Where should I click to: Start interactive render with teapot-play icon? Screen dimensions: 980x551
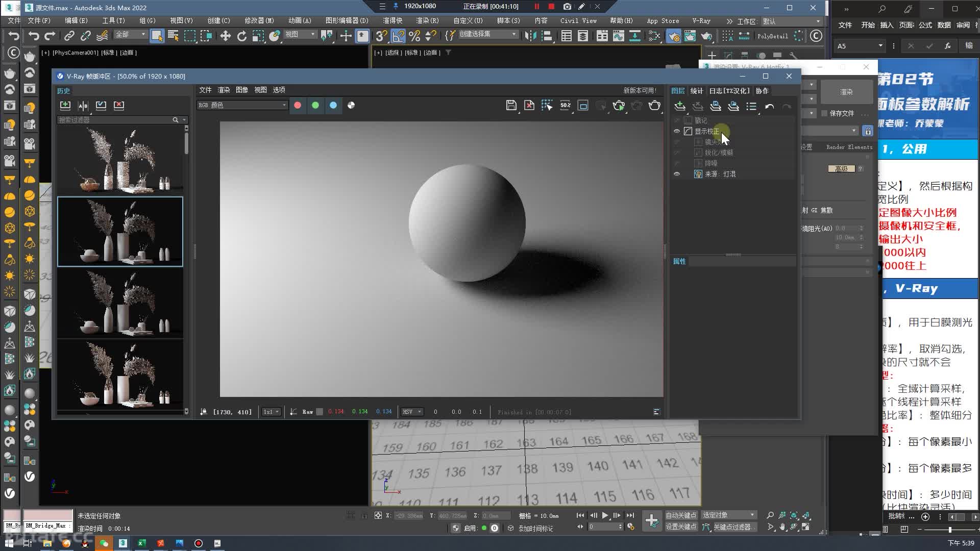pos(619,105)
